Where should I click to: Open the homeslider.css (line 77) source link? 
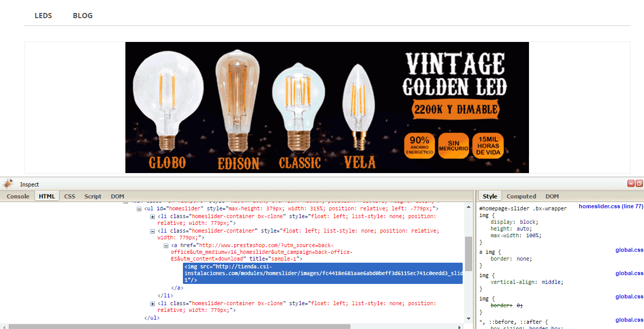point(610,206)
